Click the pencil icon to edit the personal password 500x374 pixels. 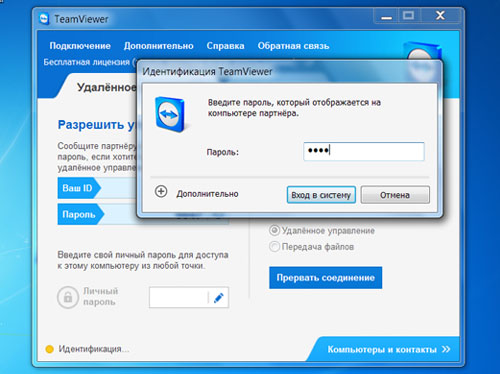pyautogui.click(x=219, y=297)
